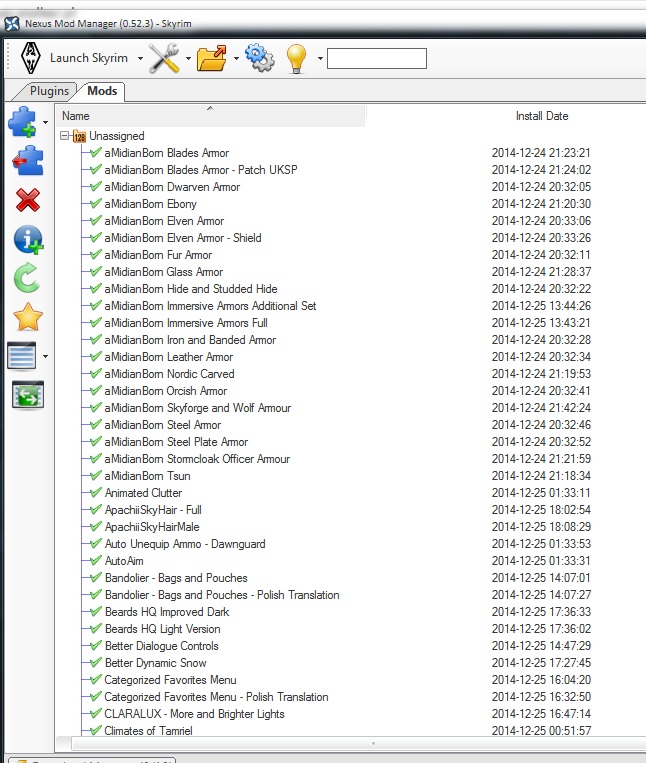Select CLARALUX - More and Brighter Lights
The height and width of the screenshot is (763, 646).
click(x=195, y=714)
